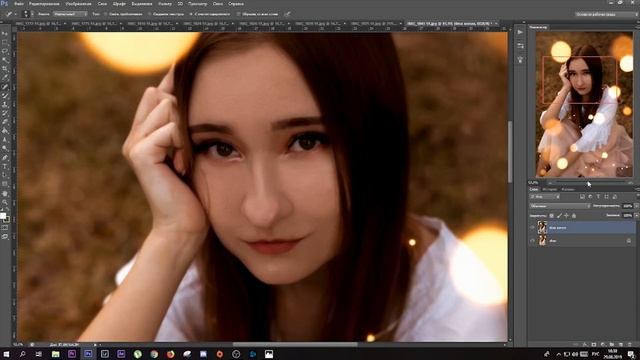This screenshot has height=360, width=640.
Task: Open the brush preset picker
Action: click(x=27, y=14)
